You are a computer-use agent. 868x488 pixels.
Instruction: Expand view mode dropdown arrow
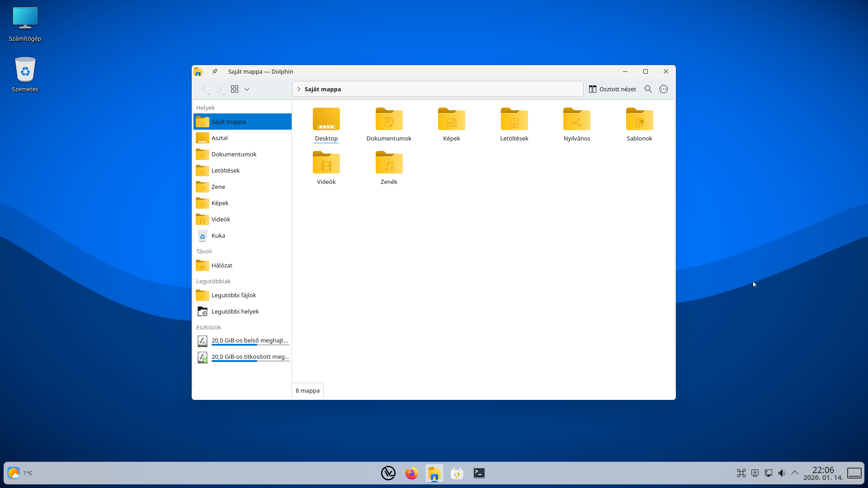click(247, 89)
